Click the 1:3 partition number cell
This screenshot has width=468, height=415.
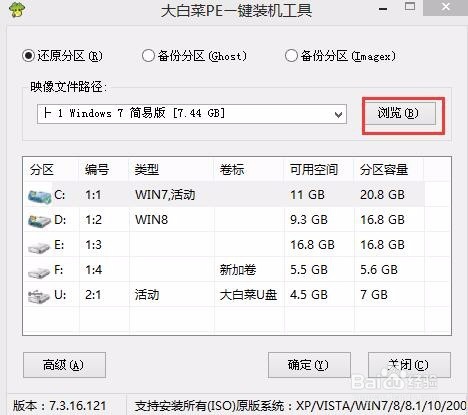coord(93,245)
